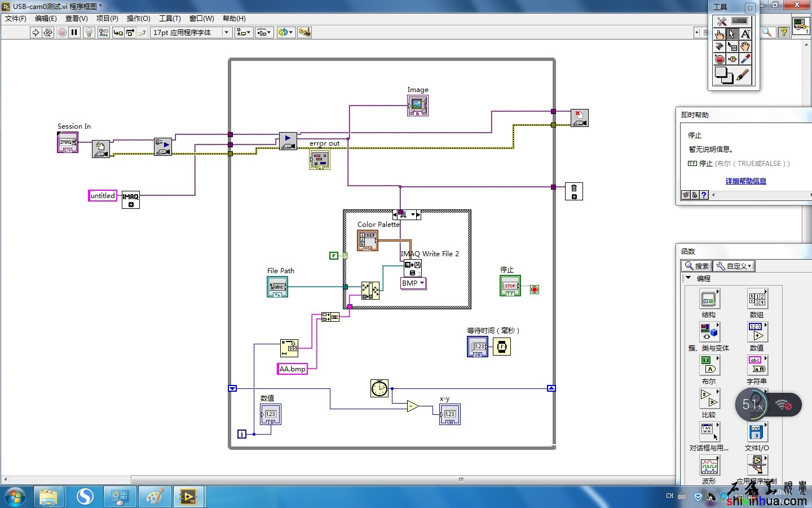
Task: Click the Run arrow in the toolbar
Action: (x=36, y=33)
